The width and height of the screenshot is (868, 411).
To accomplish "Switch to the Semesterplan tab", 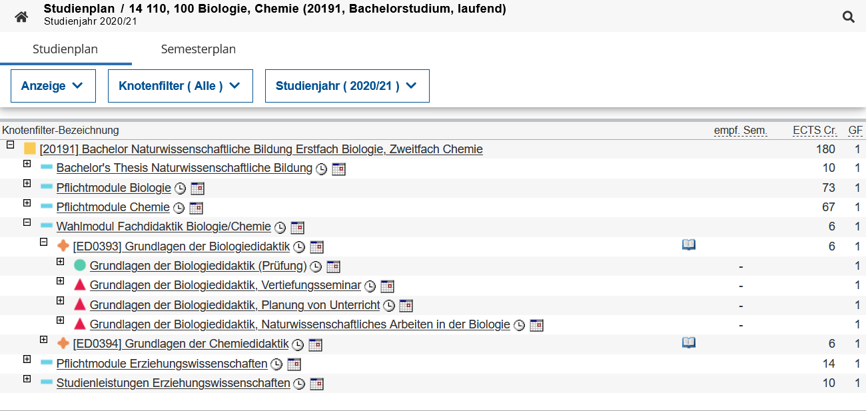I will pos(198,49).
